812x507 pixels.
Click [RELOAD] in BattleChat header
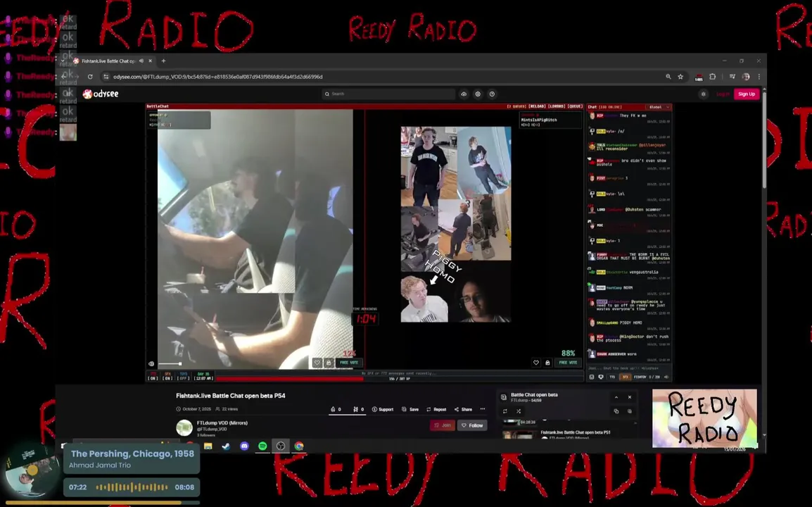click(x=536, y=106)
